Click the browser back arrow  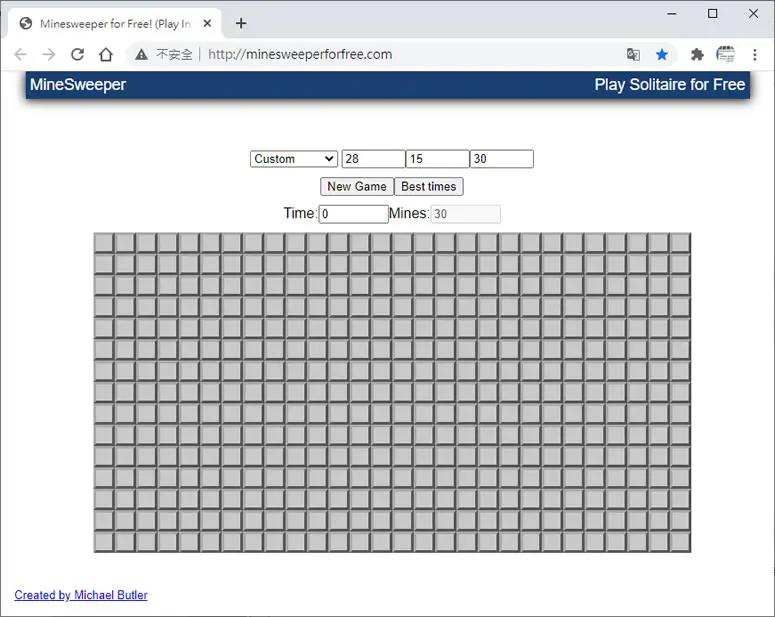coord(21,54)
